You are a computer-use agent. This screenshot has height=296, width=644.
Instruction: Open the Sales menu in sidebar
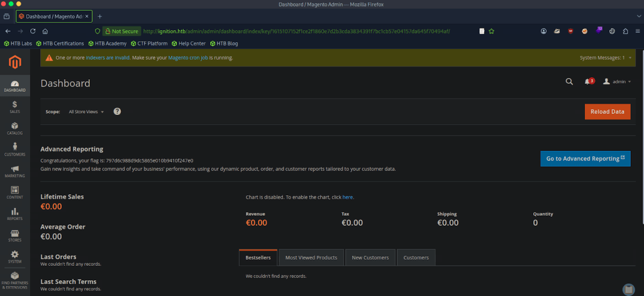point(14,107)
